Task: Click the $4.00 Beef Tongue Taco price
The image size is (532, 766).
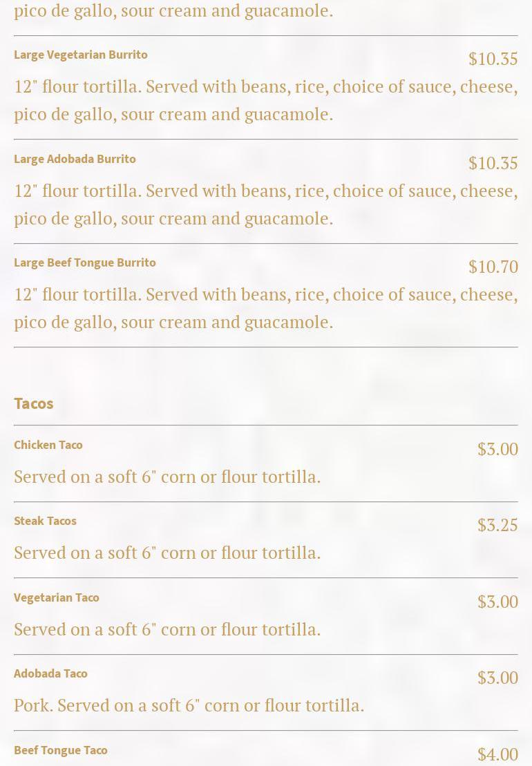Action: [497, 754]
